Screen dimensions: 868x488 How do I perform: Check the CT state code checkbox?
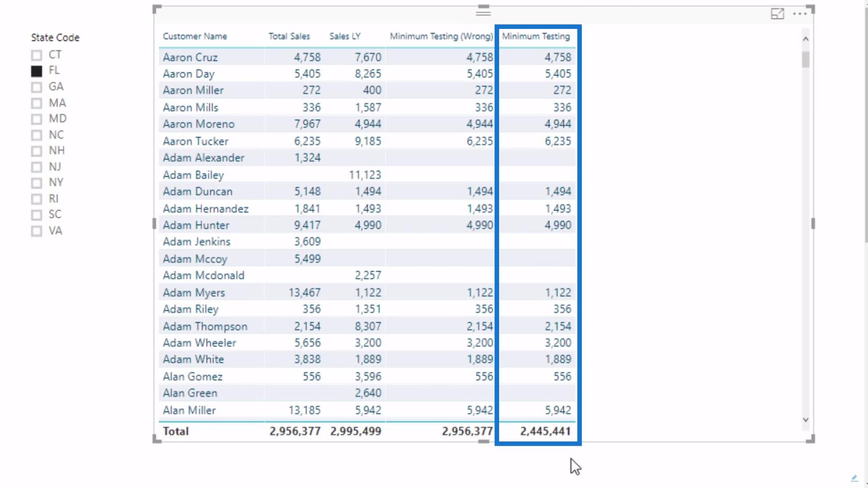(x=37, y=55)
